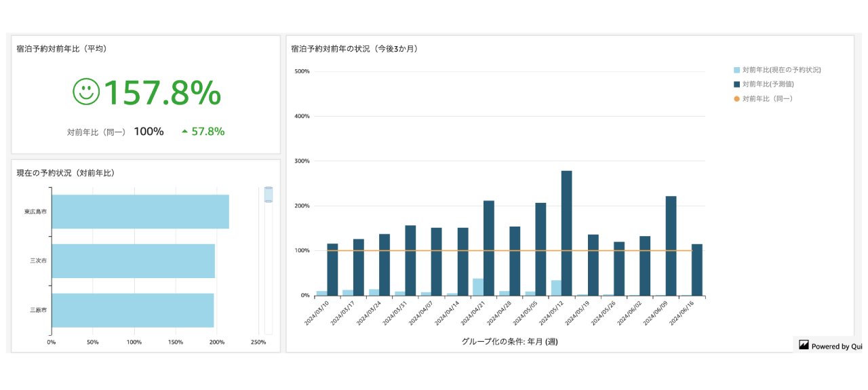Viewport: 868px width, 390px height.
Task: Click the dark forecast bar for 2024/06/09
Action: 671,246
